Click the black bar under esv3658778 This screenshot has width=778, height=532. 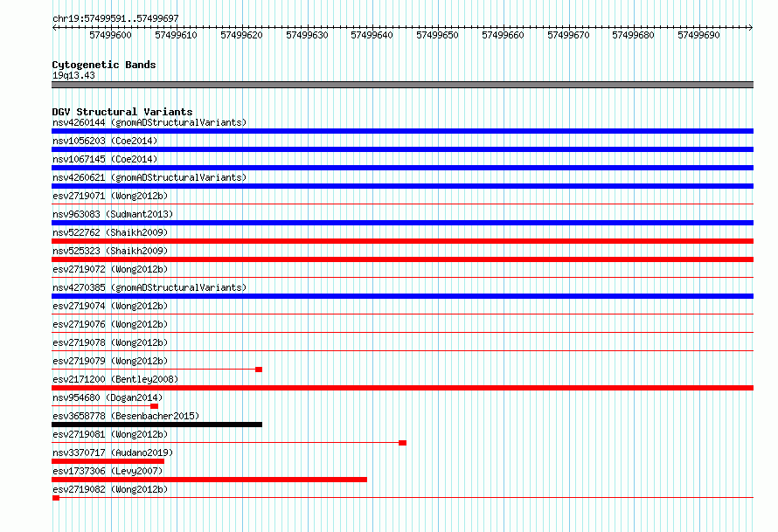point(156,425)
